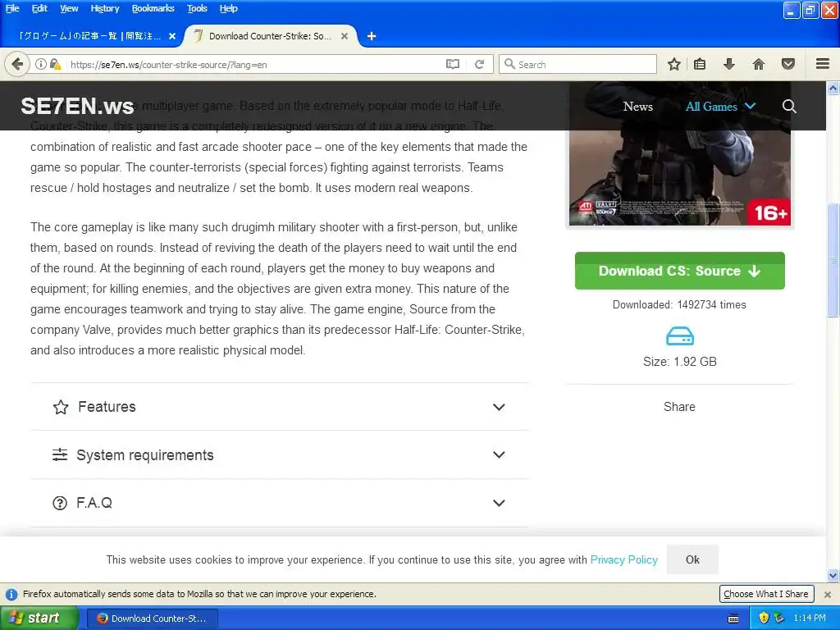
Task: Click the Download CS: Source button
Action: click(680, 271)
